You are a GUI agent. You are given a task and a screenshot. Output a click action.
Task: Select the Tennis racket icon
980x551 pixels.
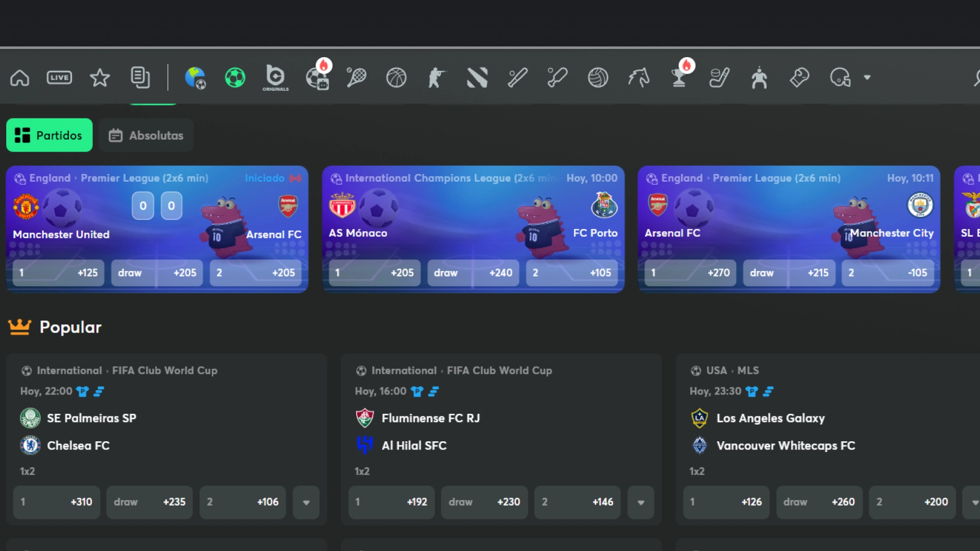pyautogui.click(x=356, y=78)
